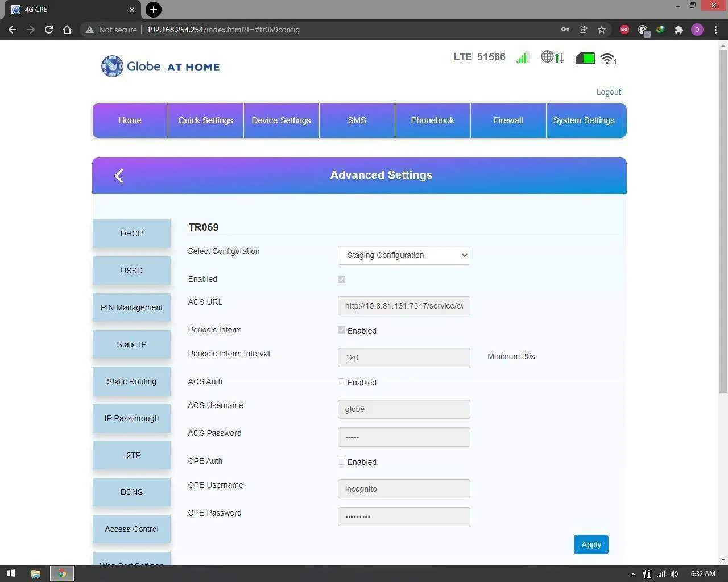Click the WiFi connected devices icon
728x582 pixels.
click(x=609, y=59)
